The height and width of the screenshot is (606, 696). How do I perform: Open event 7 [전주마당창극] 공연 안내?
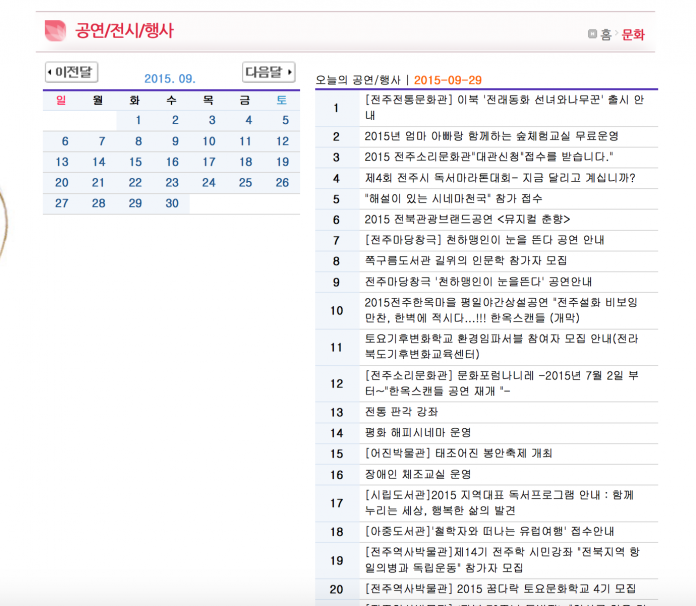pyautogui.click(x=485, y=240)
